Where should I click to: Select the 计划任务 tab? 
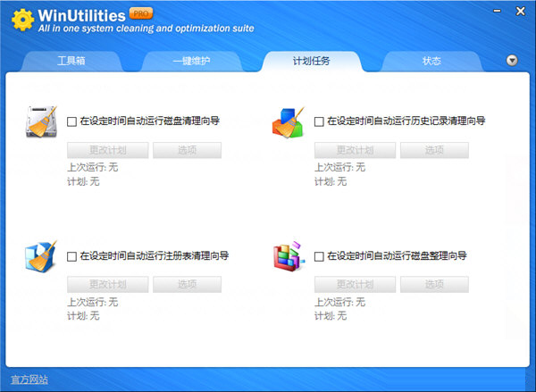coord(311,62)
